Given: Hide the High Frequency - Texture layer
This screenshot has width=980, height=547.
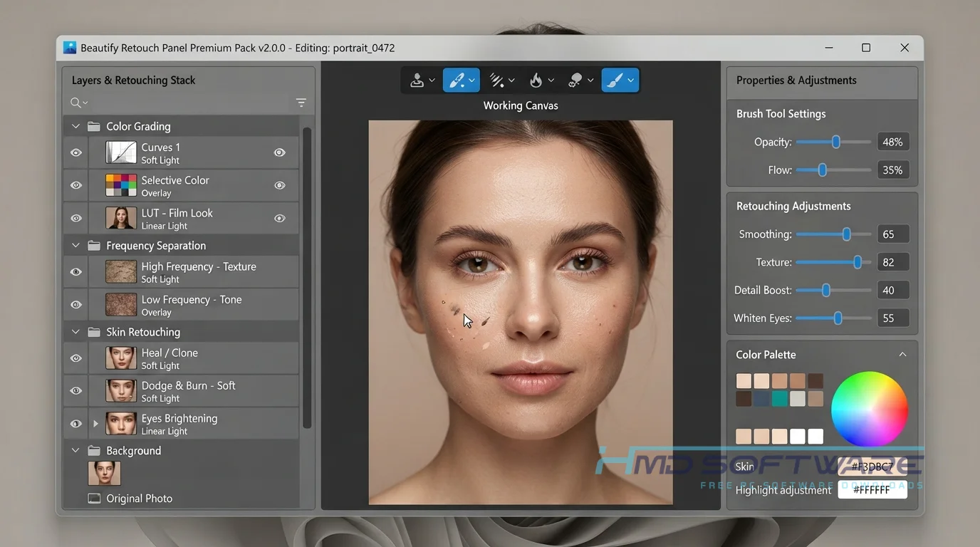Looking at the screenshot, I should coord(76,271).
